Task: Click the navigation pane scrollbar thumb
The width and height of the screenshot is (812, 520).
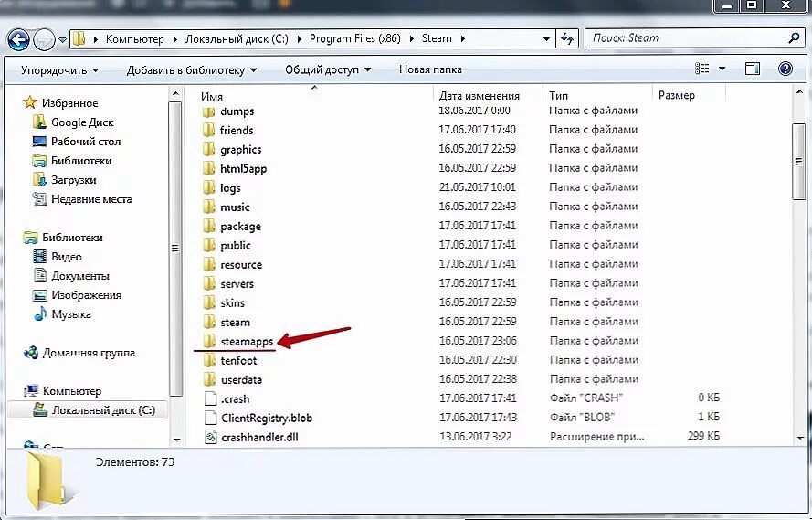Action: pos(175,249)
